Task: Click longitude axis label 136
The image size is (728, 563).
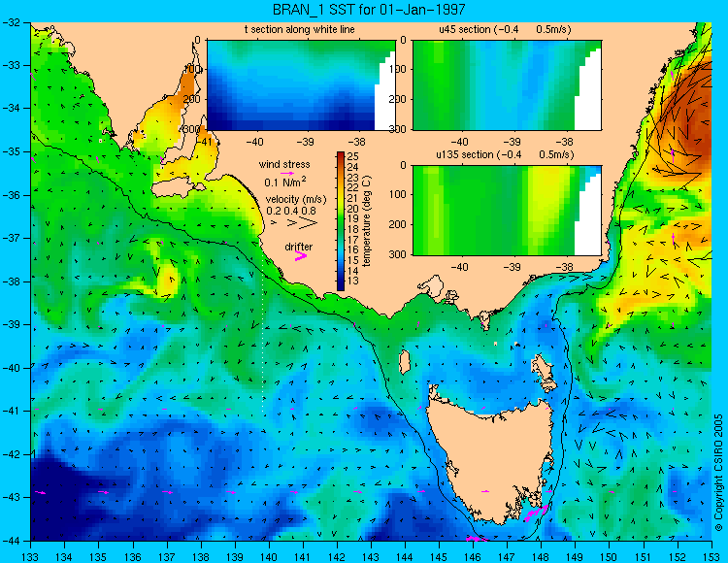Action: (x=133, y=557)
